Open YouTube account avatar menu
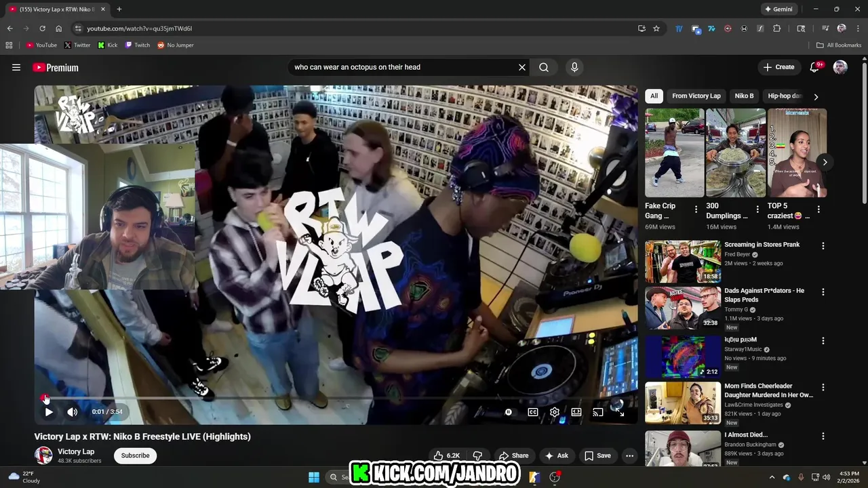Screen dimensions: 868x488 pos(840,67)
